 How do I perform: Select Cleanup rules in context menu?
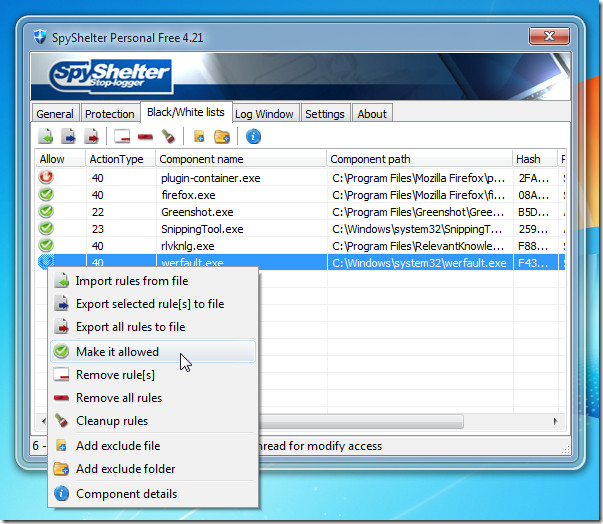click(x=153, y=421)
